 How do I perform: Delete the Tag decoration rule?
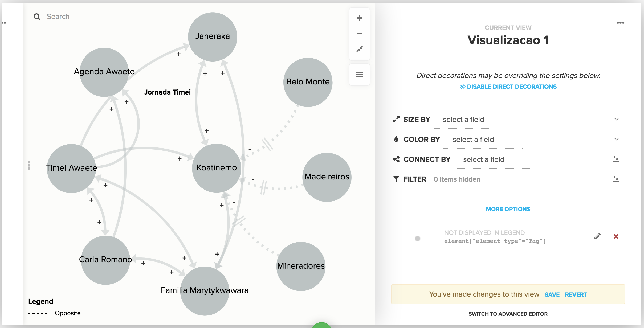tap(616, 236)
